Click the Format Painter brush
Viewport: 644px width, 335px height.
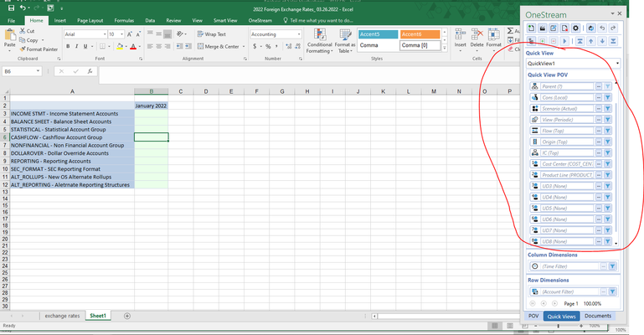[x=23, y=49]
